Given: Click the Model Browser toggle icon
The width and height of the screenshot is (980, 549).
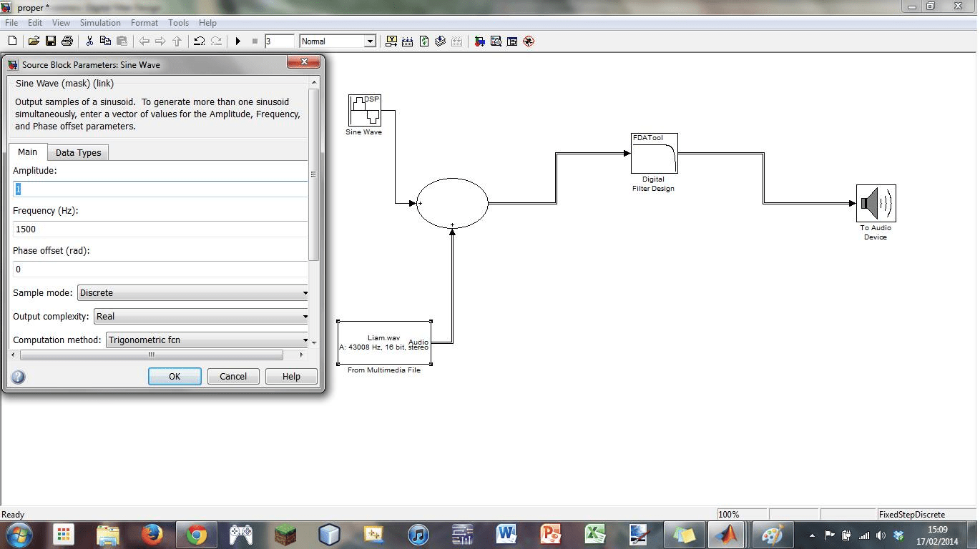Looking at the screenshot, I should point(512,41).
